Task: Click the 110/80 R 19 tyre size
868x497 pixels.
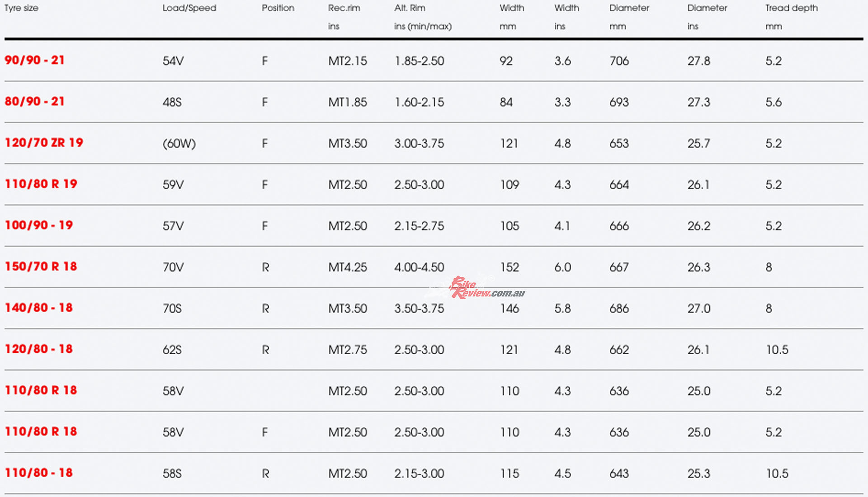Action: 41,184
